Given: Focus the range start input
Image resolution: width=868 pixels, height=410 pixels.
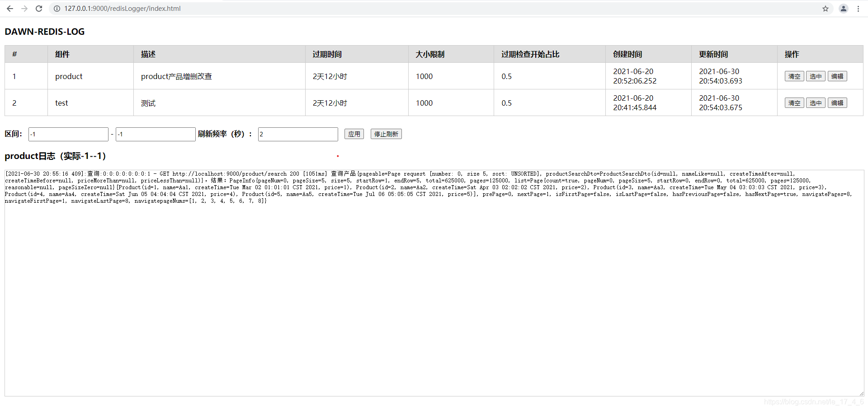Looking at the screenshot, I should pos(68,134).
